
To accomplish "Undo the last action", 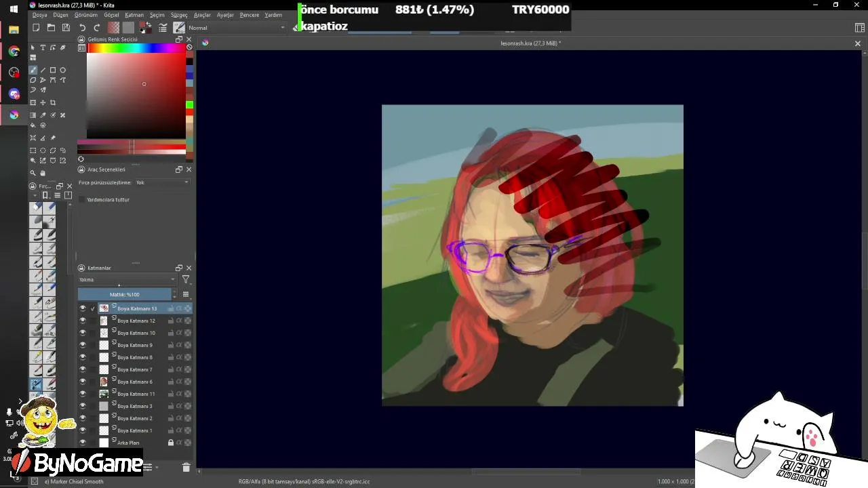I will click(82, 28).
